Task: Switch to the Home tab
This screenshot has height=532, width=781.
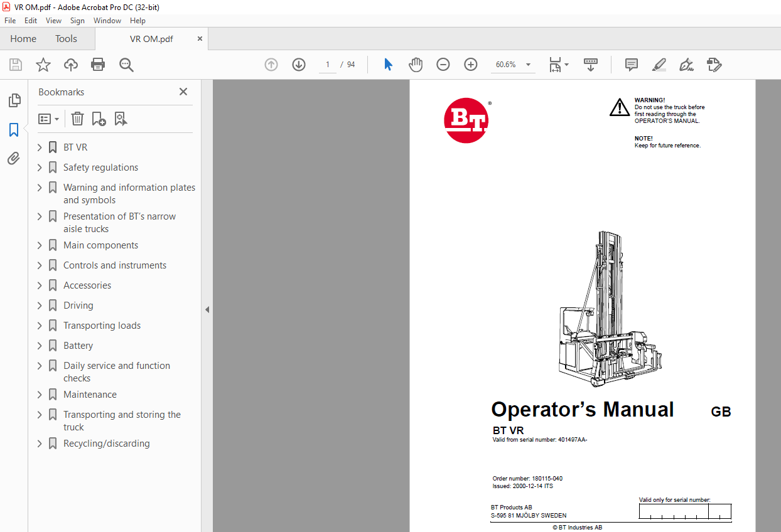Action: pyautogui.click(x=23, y=39)
